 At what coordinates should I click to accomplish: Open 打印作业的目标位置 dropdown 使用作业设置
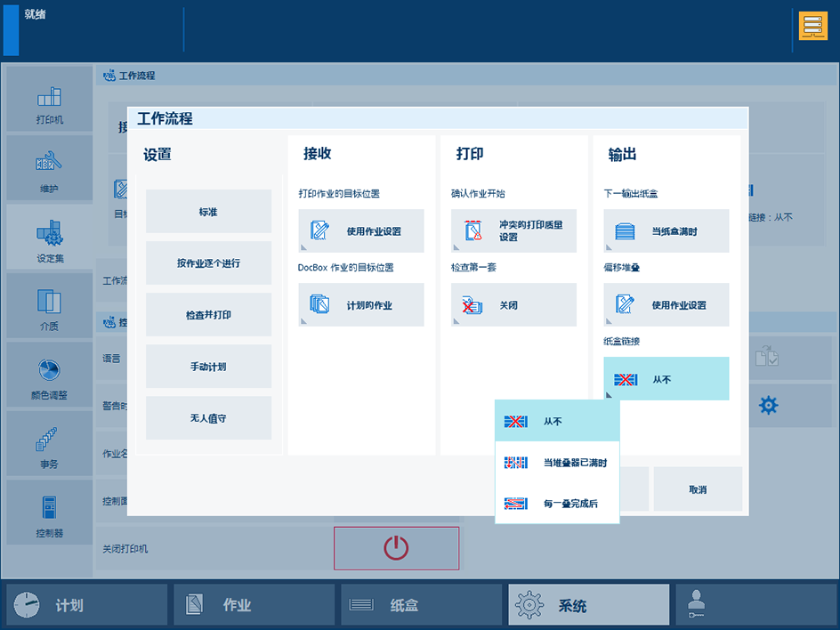[361, 230]
